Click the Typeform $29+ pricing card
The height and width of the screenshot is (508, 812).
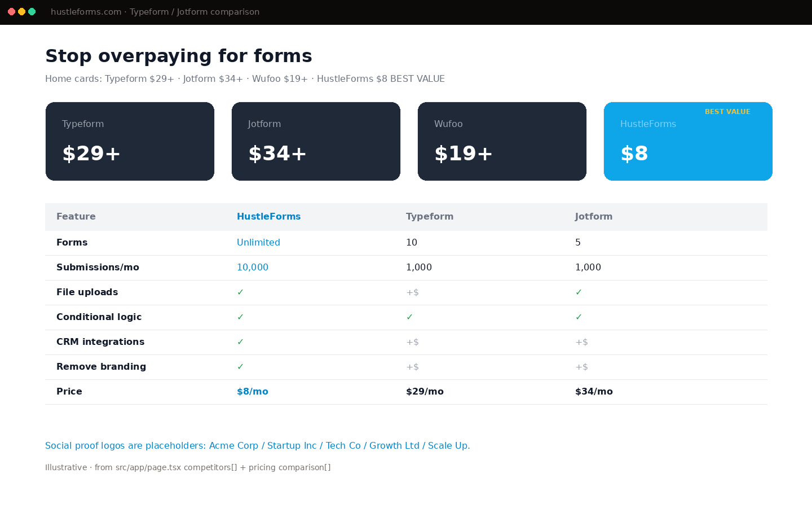tap(130, 141)
